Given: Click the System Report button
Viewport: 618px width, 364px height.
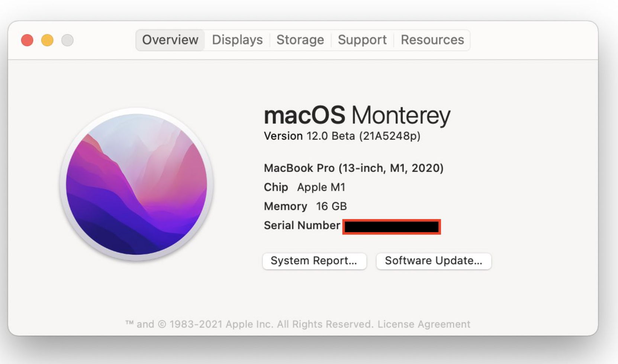Looking at the screenshot, I should 314,261.
